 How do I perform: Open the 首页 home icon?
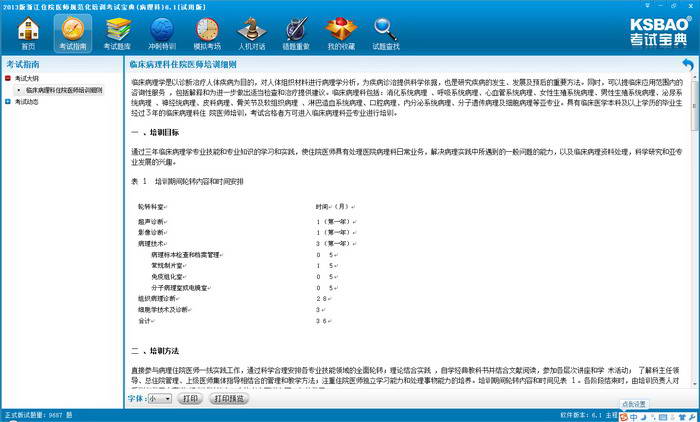(28, 28)
